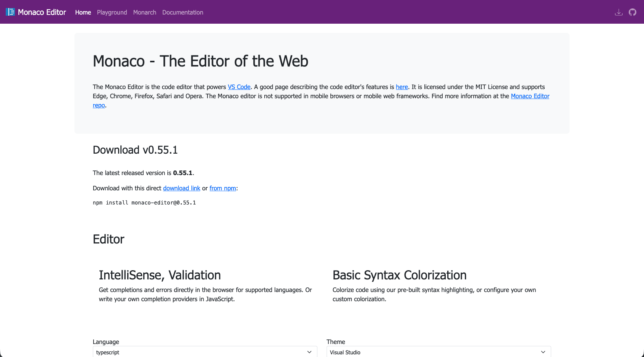Click the 'Basic Syntax Colorization' heading
644x357 pixels.
click(400, 275)
